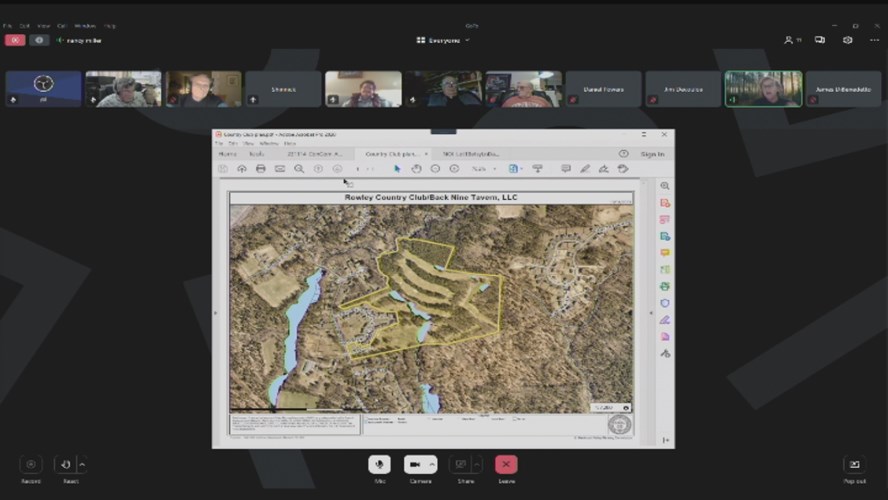Zoom in with the plus circle icon
Image resolution: width=888 pixels, height=500 pixels.
point(454,169)
